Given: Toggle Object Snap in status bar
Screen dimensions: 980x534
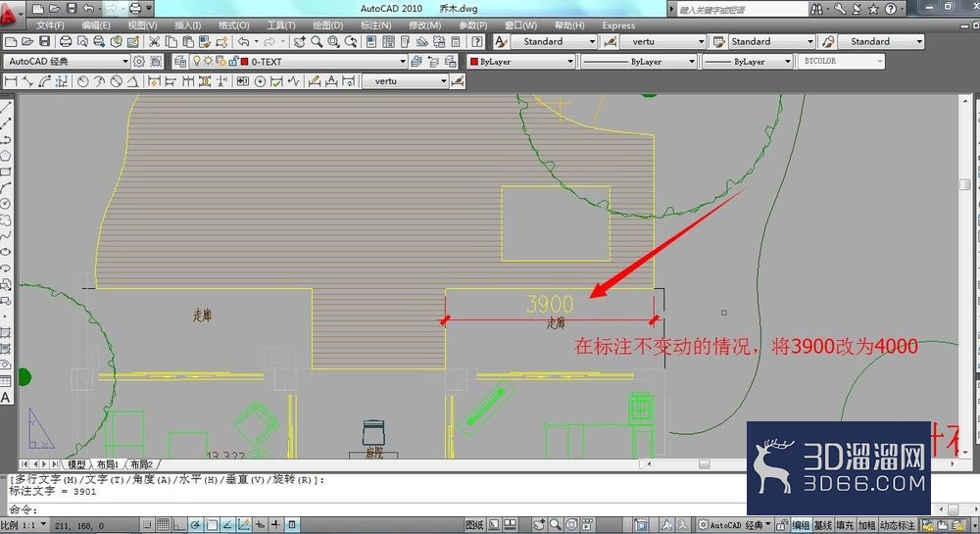Looking at the screenshot, I should coord(212,525).
